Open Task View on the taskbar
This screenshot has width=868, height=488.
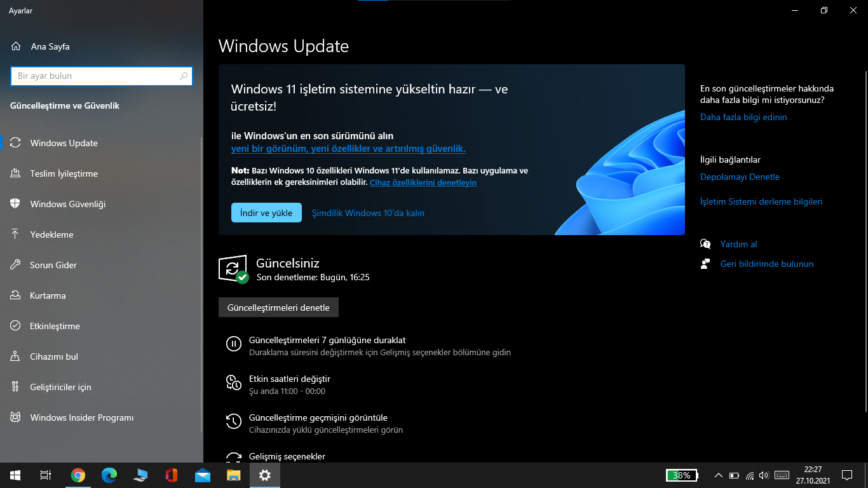tap(46, 475)
